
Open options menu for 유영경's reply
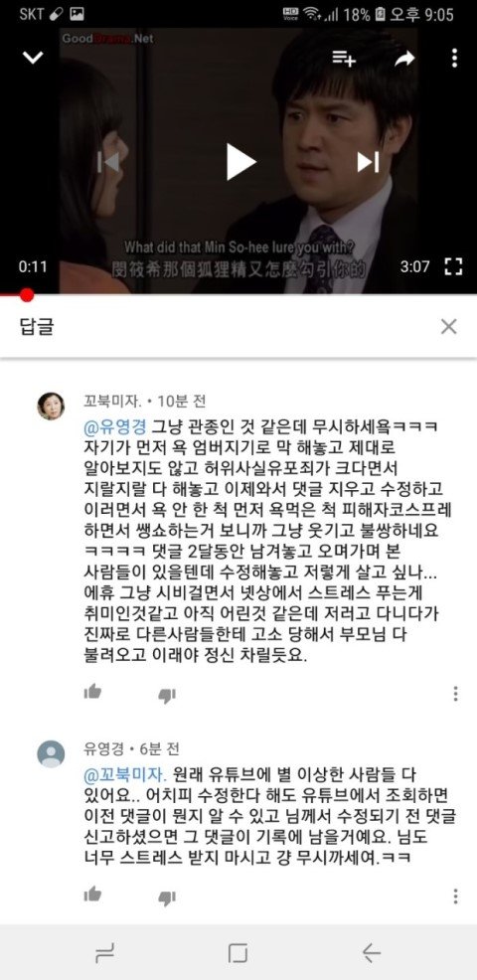[456, 896]
